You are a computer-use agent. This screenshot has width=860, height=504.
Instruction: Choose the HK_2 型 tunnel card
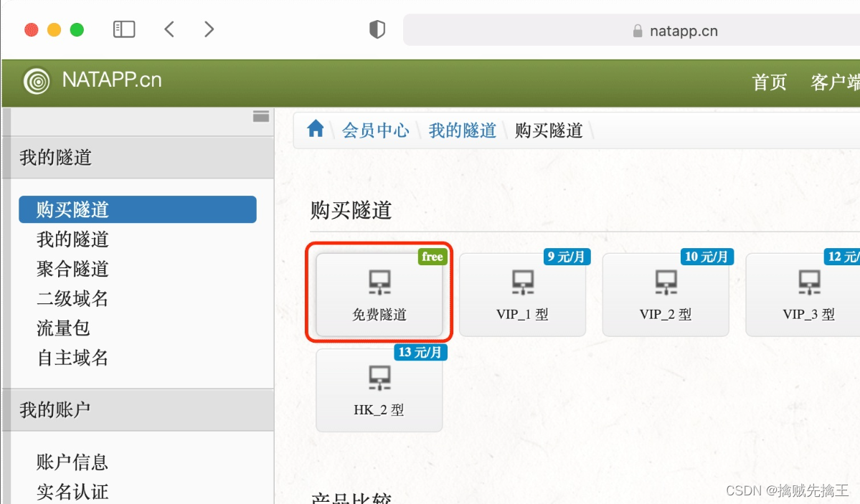tap(379, 390)
